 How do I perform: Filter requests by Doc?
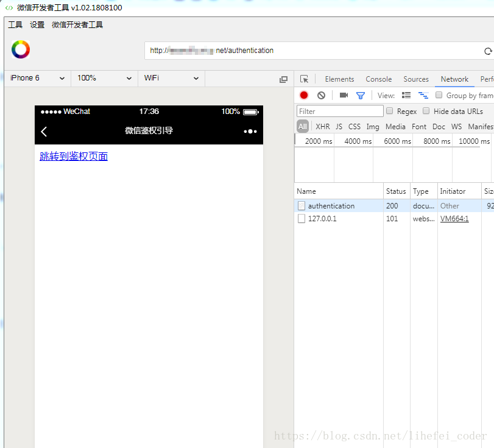(439, 127)
